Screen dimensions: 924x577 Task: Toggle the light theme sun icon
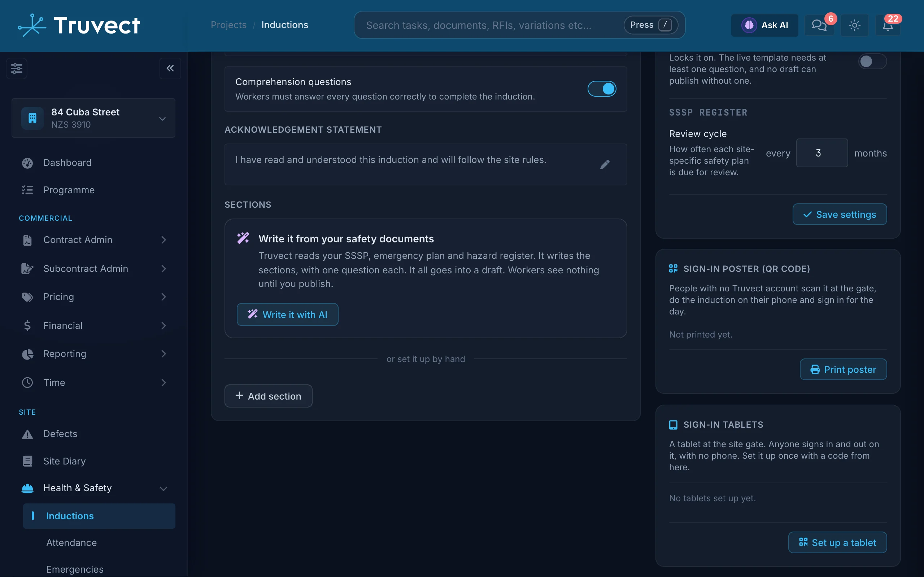tap(854, 25)
